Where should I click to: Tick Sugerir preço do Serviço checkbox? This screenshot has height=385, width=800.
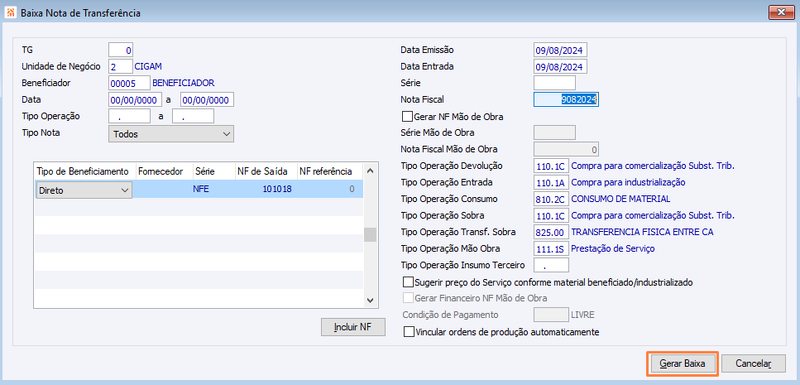click(407, 282)
